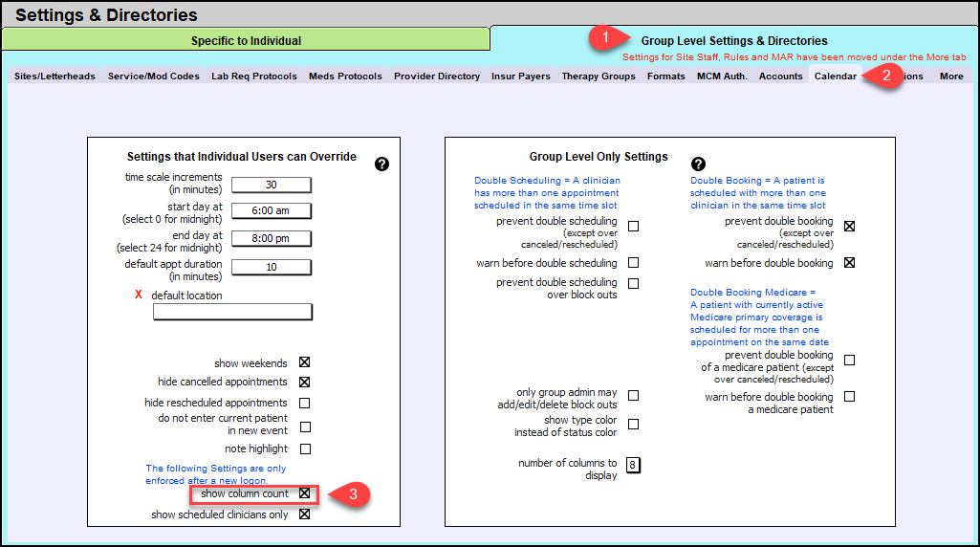Uncheck prevent double booking checkbox
This screenshot has height=547, width=980.
[x=849, y=227]
